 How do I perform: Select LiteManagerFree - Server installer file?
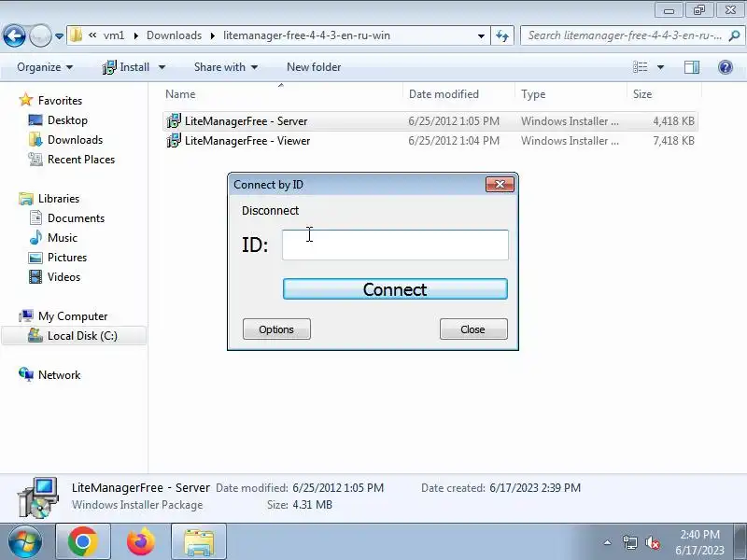coord(430,121)
